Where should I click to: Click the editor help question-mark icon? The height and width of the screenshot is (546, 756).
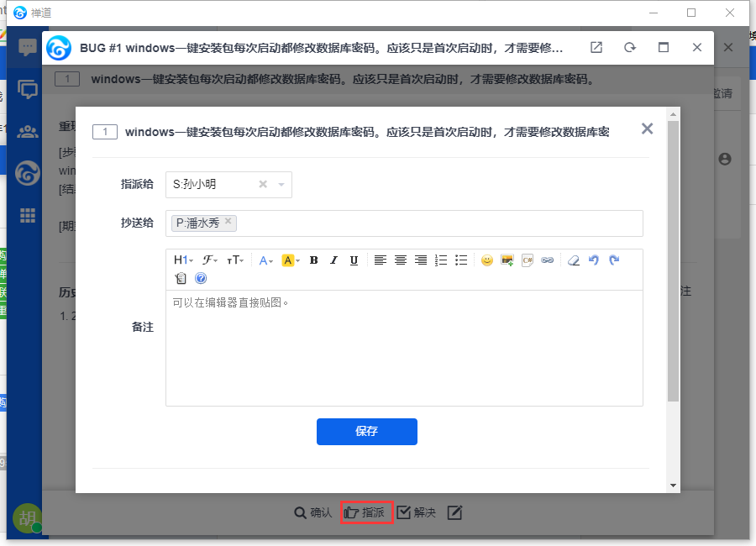pyautogui.click(x=201, y=278)
